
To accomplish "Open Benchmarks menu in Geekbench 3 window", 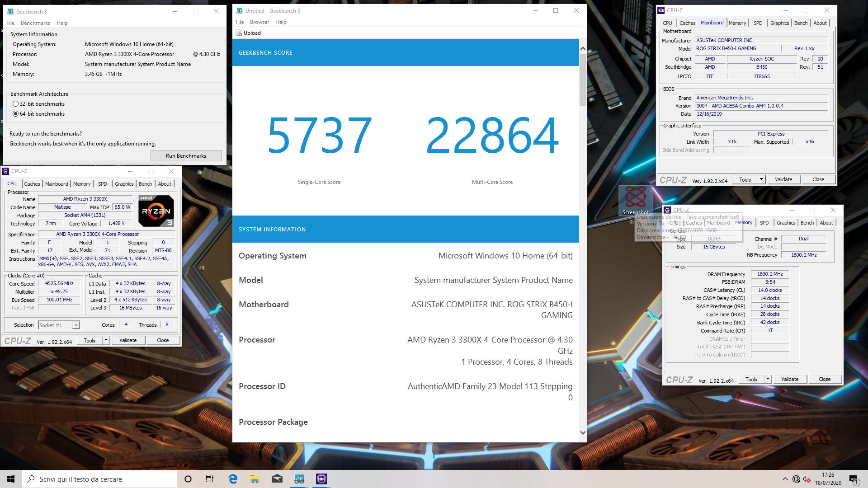I will pyautogui.click(x=35, y=23).
